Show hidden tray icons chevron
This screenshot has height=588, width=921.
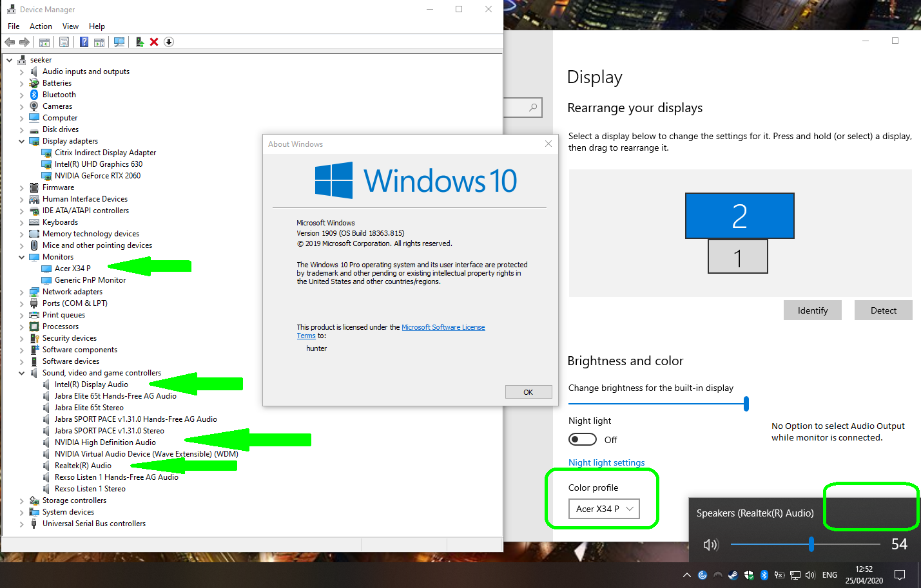tap(686, 575)
